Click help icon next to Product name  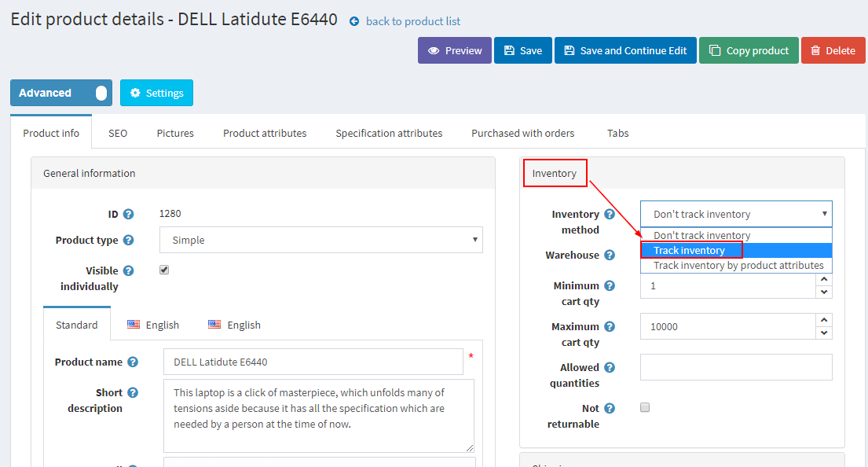[133, 362]
